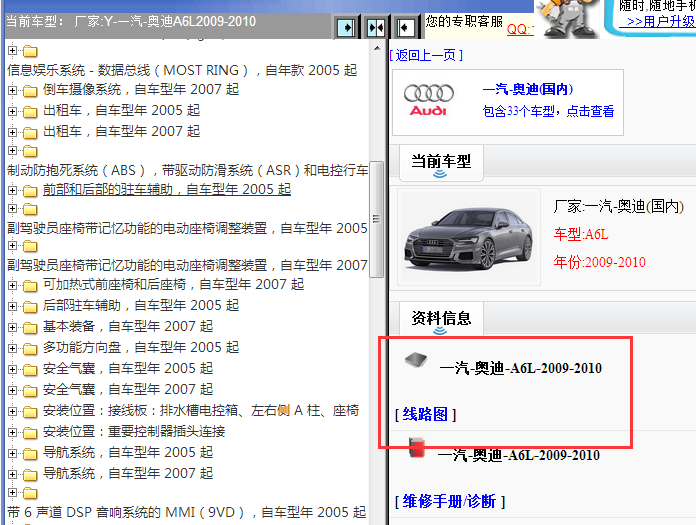
Task: Expand the 出租车 2005 tree node
Action: pyautogui.click(x=12, y=111)
